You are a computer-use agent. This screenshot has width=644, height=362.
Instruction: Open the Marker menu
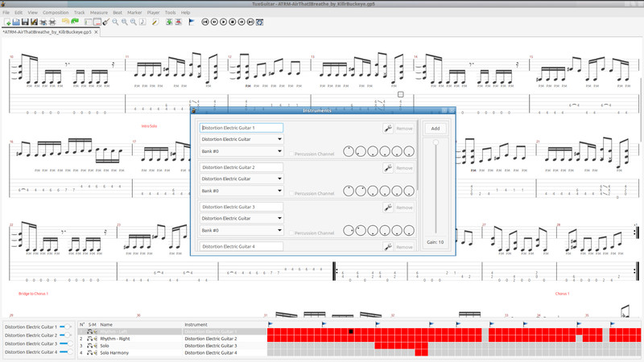134,13
